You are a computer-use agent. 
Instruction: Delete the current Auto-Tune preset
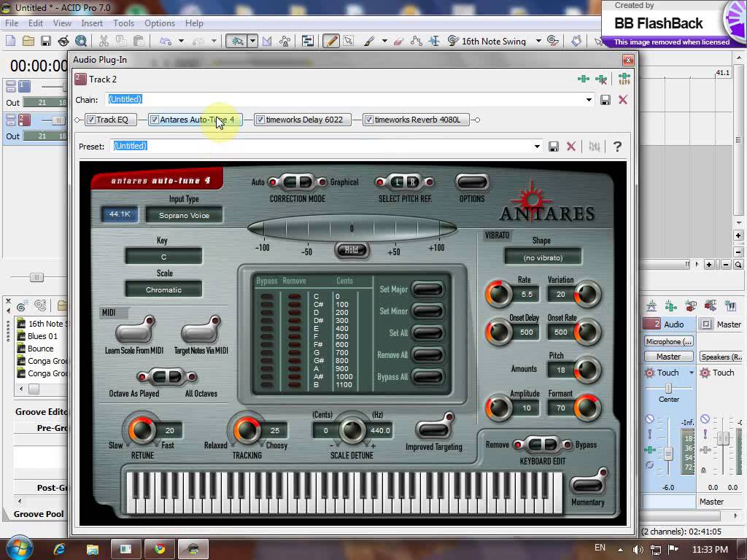click(x=570, y=146)
